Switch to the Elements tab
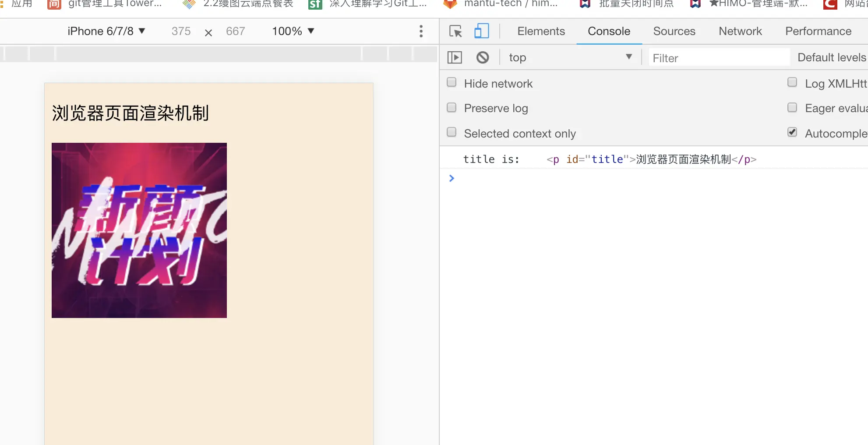Image resolution: width=868 pixels, height=445 pixels. point(541,31)
